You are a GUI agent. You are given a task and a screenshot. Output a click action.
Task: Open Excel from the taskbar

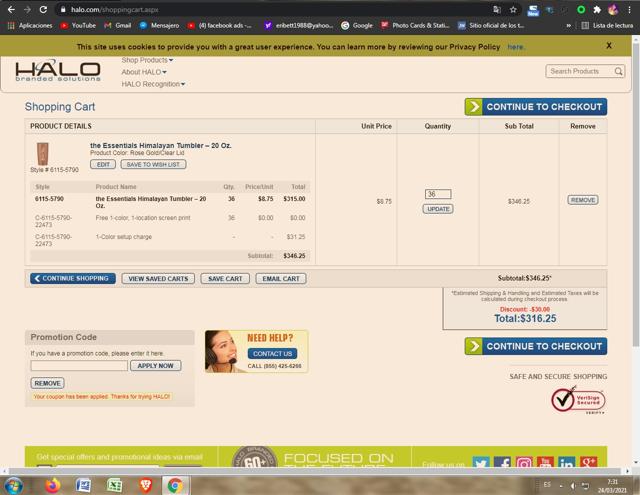point(115,486)
